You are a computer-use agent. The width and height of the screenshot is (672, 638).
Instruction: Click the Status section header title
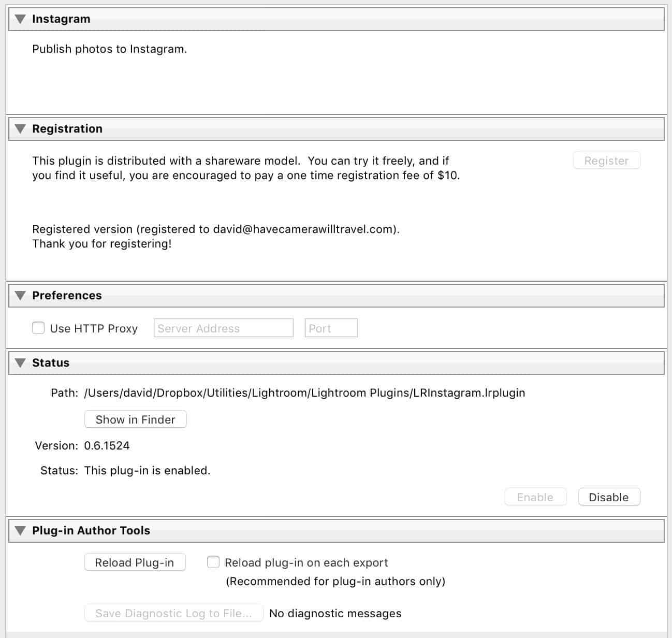(51, 363)
